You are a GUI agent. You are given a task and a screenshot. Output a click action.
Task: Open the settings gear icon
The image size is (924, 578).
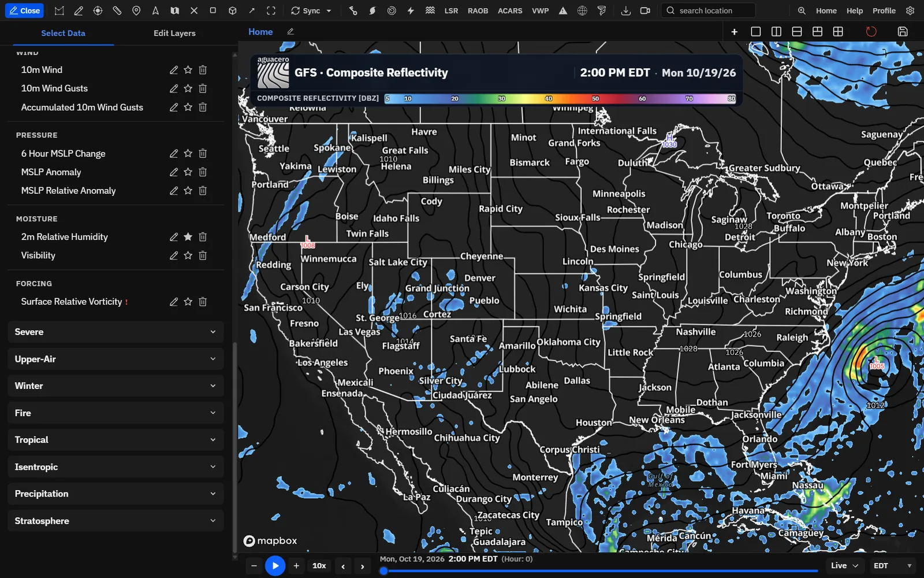tap(910, 10)
